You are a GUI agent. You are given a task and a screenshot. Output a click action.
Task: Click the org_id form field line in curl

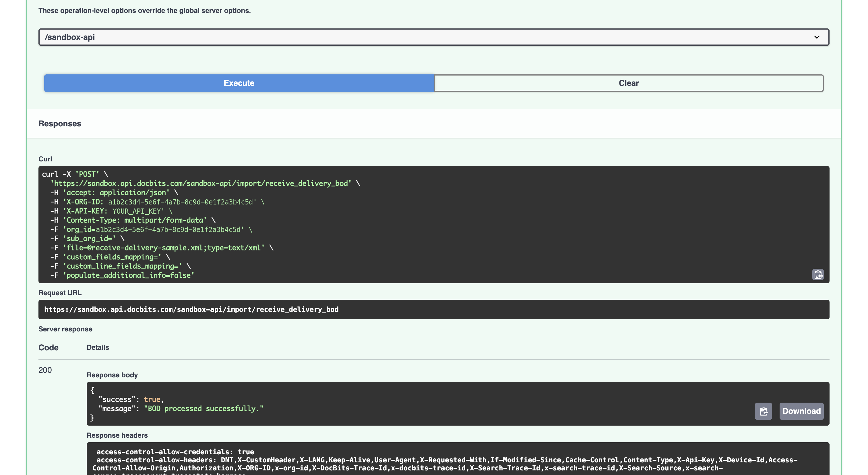pyautogui.click(x=151, y=229)
